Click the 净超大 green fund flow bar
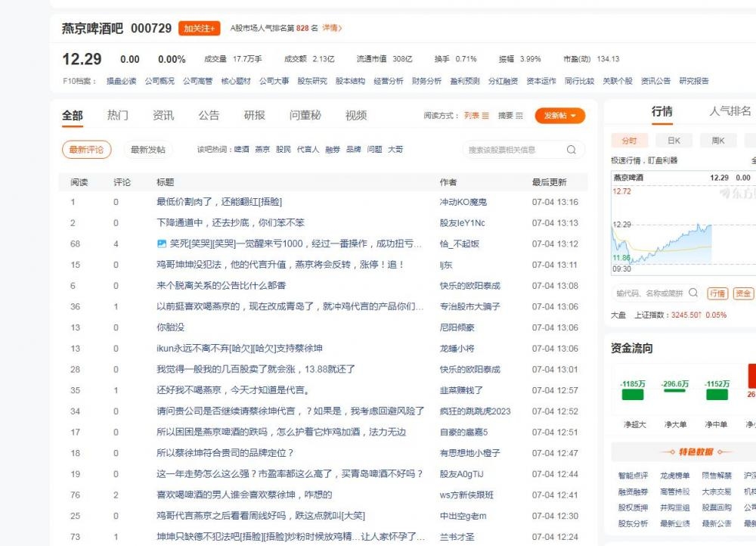This screenshot has width=756, height=546. pos(633,395)
